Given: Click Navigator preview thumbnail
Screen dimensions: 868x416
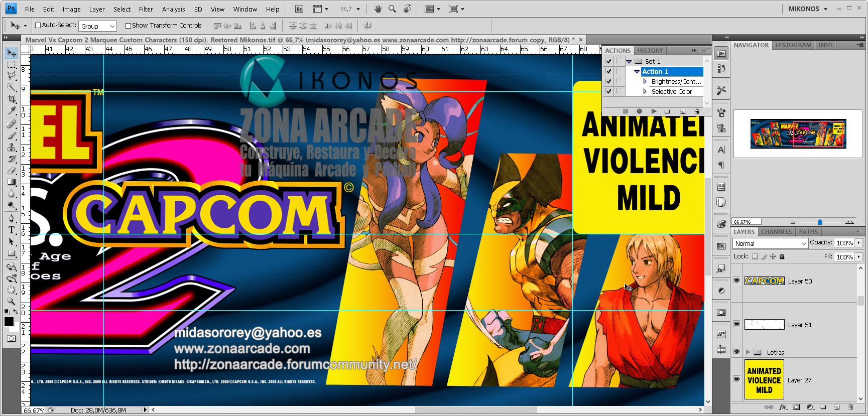Looking at the screenshot, I should (x=798, y=134).
